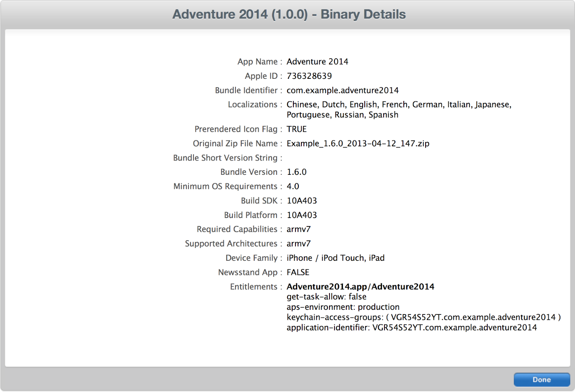Select the aps-environment production entitlement

342,307
